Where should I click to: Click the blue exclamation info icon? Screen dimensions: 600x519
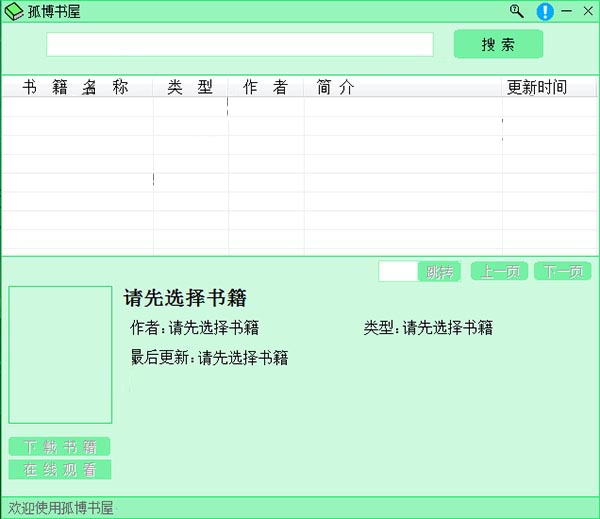click(545, 11)
